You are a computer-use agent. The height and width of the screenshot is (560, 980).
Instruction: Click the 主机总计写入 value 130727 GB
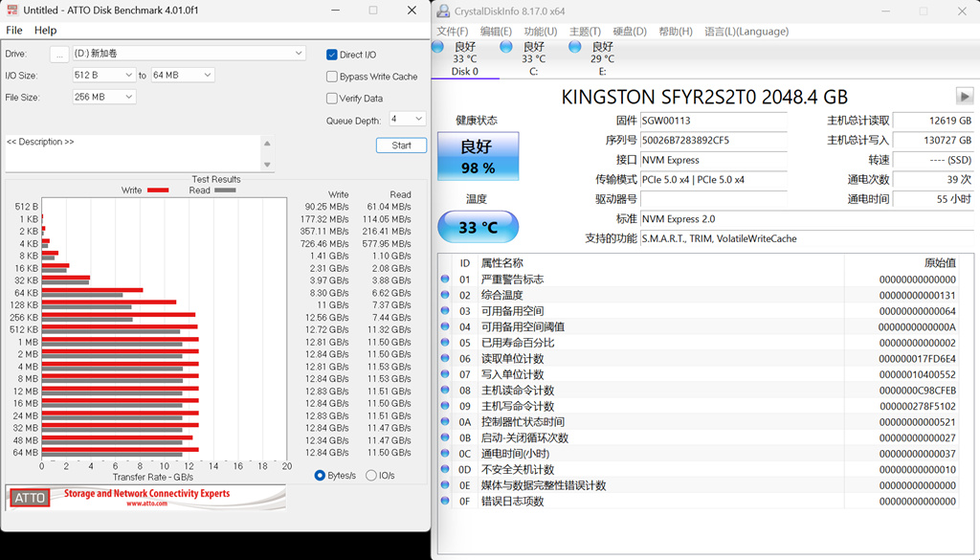tap(933, 140)
